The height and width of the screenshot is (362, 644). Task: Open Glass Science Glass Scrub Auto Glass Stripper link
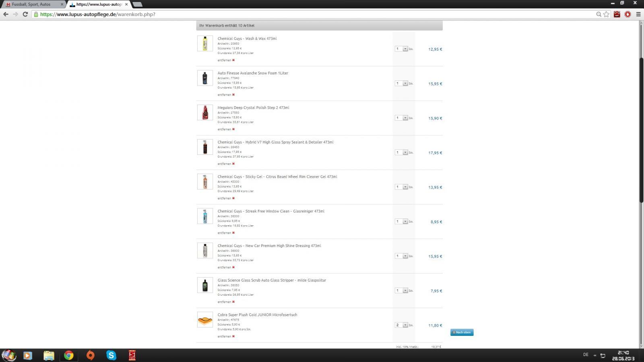[272, 280]
